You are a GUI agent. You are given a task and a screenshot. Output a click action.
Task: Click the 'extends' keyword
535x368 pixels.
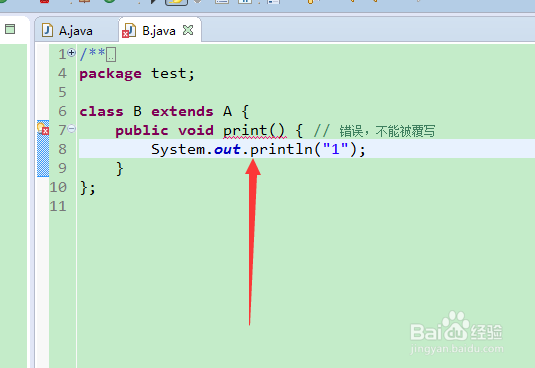[182, 111]
